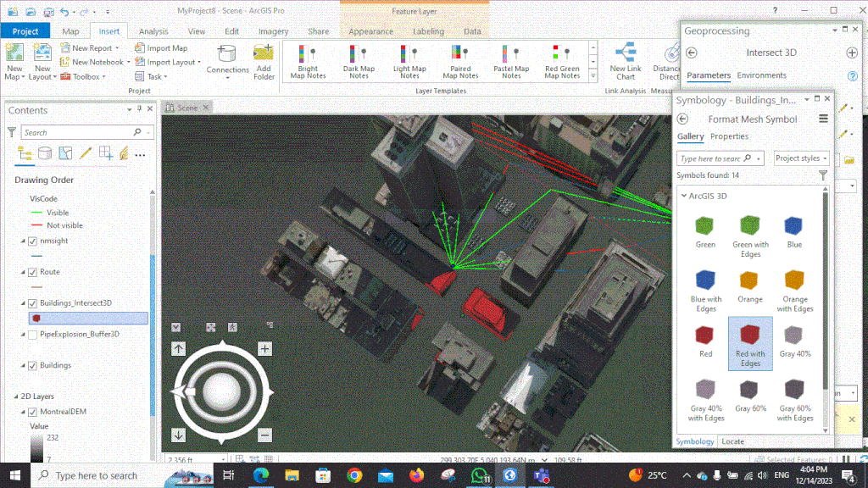The width and height of the screenshot is (868, 488).
Task: Toggle Route layer visibility
Action: (33, 272)
